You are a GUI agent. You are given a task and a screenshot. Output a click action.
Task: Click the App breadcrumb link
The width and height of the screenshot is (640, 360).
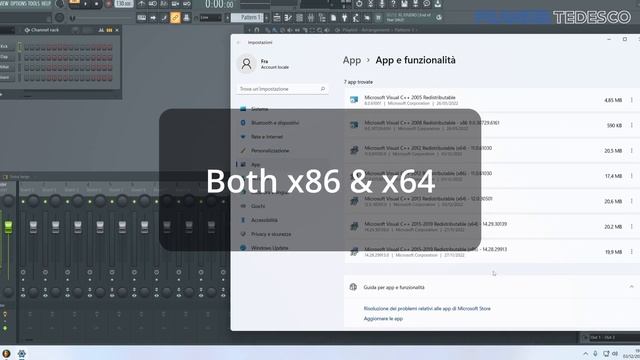pos(352,60)
